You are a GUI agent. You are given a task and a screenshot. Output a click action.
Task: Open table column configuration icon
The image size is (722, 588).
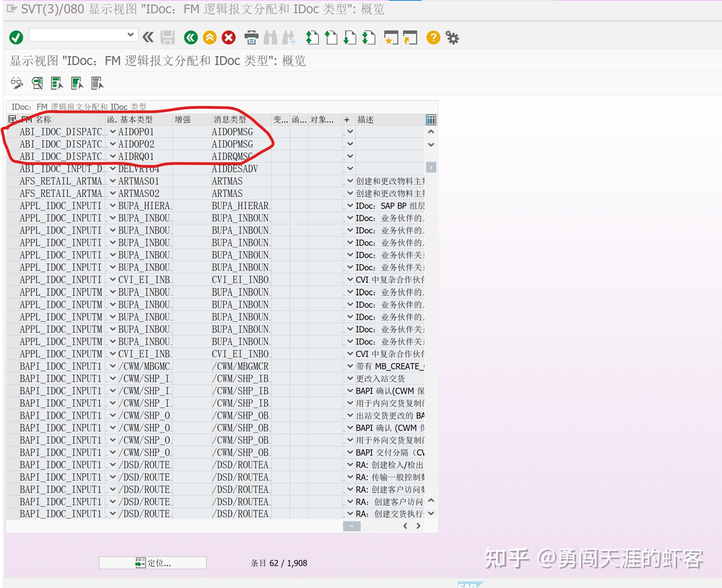click(431, 119)
